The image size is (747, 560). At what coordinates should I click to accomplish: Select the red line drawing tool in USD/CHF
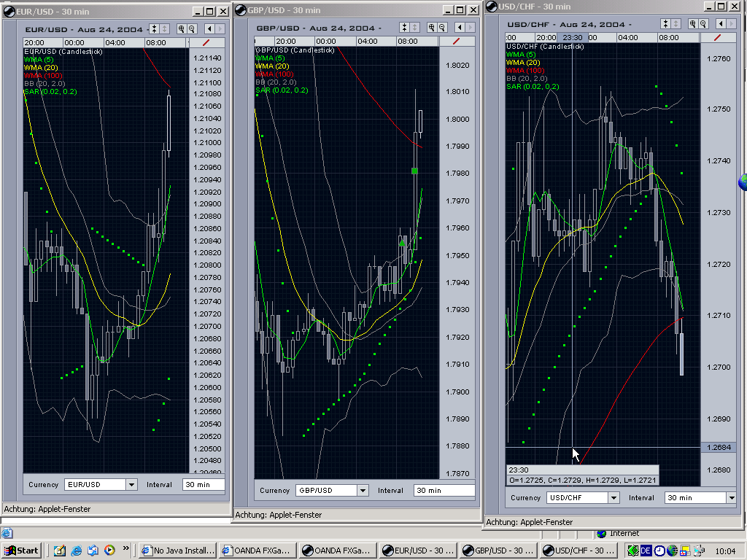coord(718,38)
